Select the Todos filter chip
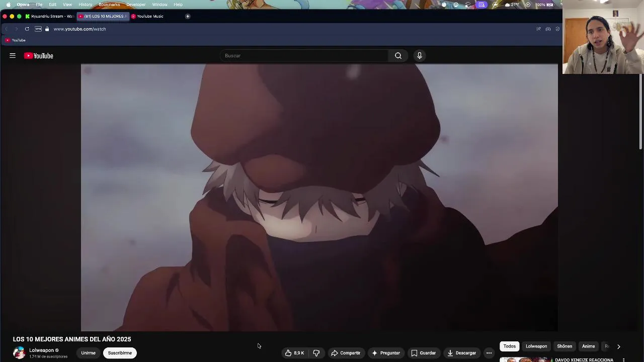Image resolution: width=644 pixels, height=362 pixels. [510, 346]
